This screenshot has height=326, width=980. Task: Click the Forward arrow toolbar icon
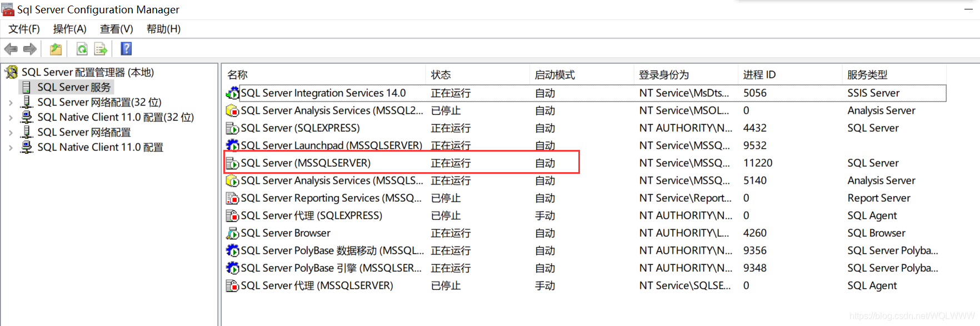[30, 49]
